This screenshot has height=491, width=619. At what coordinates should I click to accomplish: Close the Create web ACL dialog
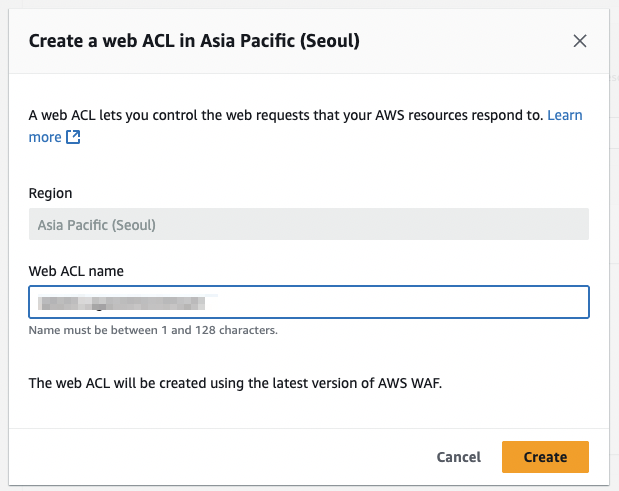580,41
